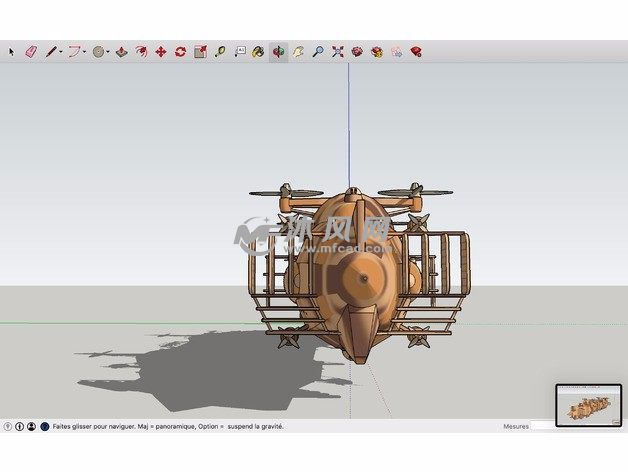The width and height of the screenshot is (628, 472).
Task: Switch to the Pan hand tool
Action: tap(298, 51)
